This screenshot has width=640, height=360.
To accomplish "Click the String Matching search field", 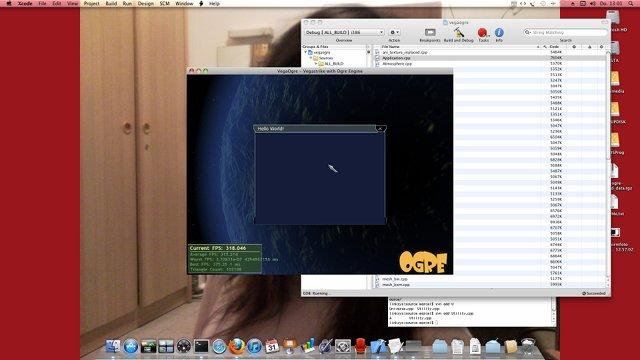I will [565, 32].
